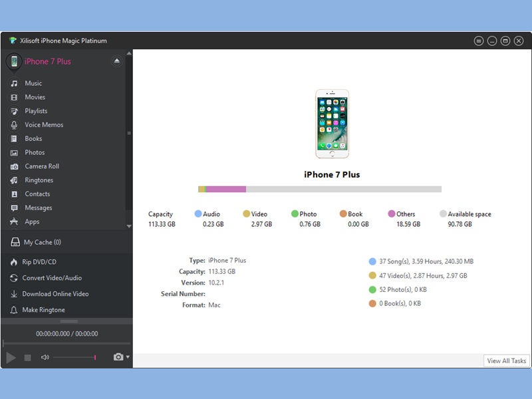Image resolution: width=532 pixels, height=399 pixels.
Task: Click the Format value Mac
Action: click(x=214, y=305)
